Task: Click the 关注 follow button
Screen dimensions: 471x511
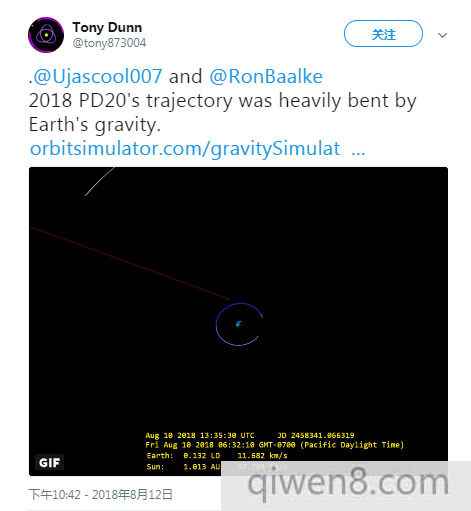Action: pyautogui.click(x=383, y=34)
